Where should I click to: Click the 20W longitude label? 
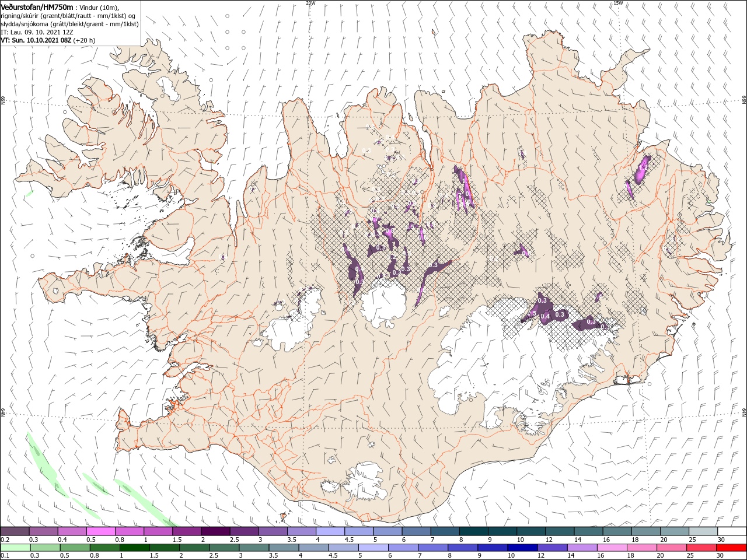click(311, 3)
